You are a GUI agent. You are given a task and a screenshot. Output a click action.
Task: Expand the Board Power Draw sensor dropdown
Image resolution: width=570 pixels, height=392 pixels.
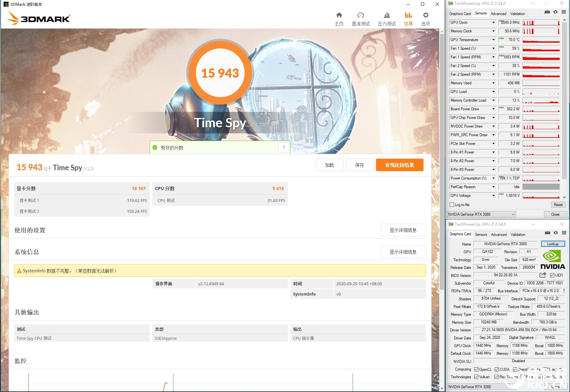[493, 109]
